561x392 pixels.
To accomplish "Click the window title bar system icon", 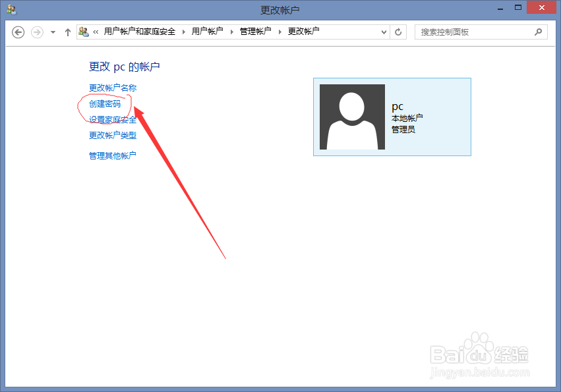I will (x=12, y=10).
